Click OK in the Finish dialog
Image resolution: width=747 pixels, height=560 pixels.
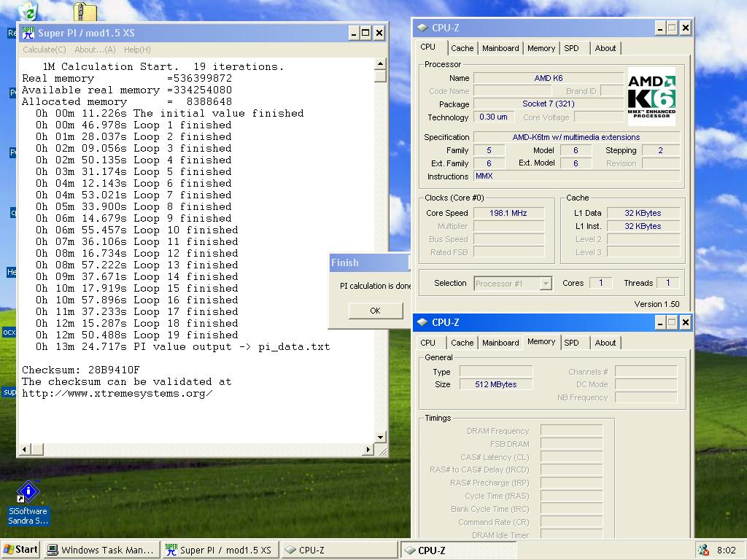click(376, 311)
